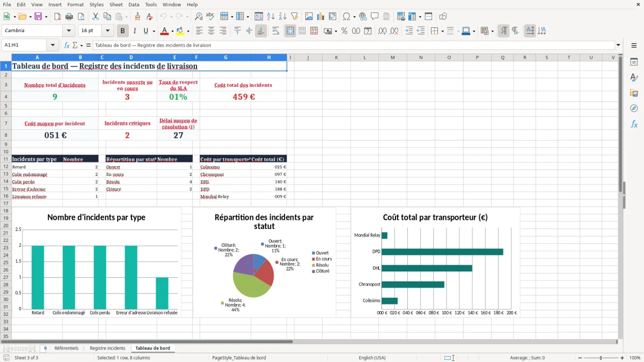Viewport: 644px width, 362px height.
Task: Open background color dropdown arrow
Action: pos(188,31)
